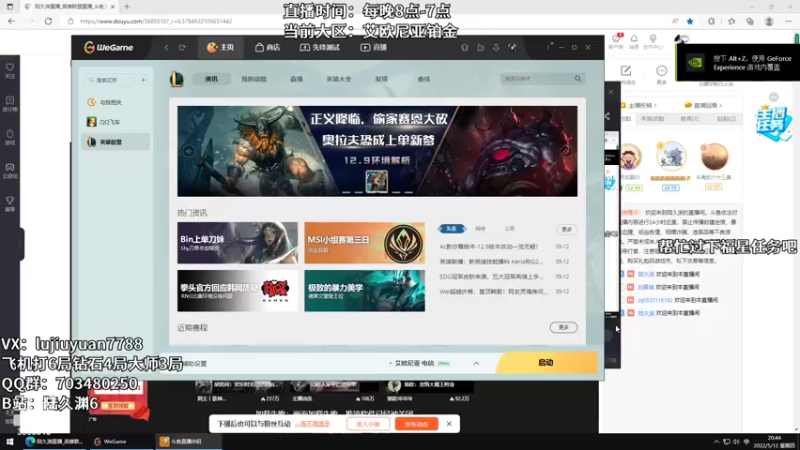Click the League of Legends logo icon
This screenshot has width=800, height=450.
[177, 79]
